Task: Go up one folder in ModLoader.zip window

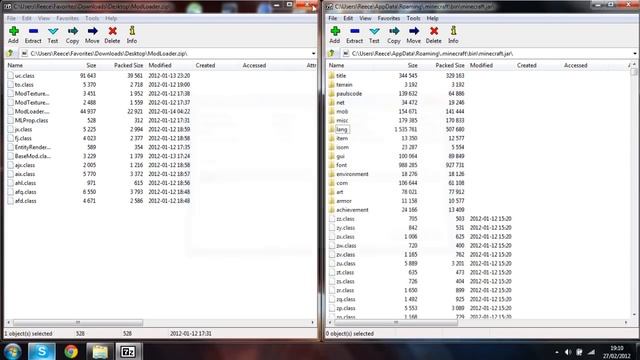Action: coord(10,53)
